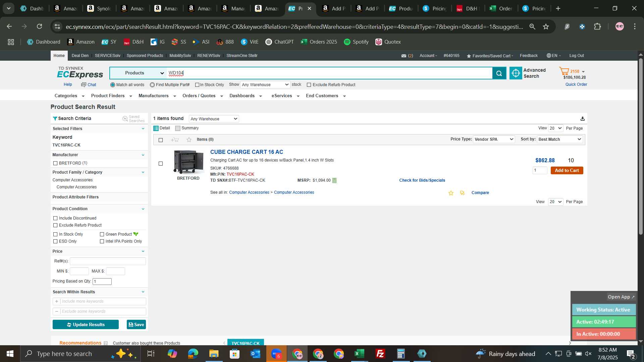Check Intel IPA Points Only

point(102,241)
